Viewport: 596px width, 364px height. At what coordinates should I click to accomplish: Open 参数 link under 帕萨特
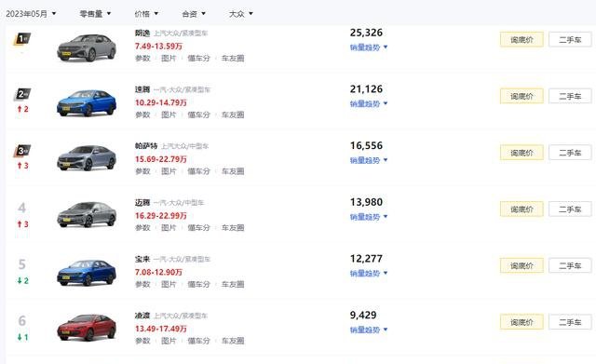[x=142, y=171]
